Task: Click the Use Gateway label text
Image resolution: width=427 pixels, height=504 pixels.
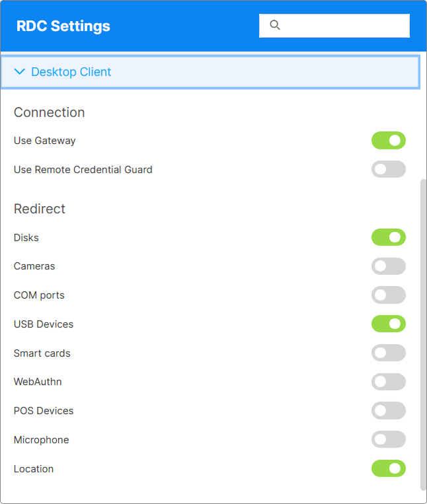Action: [45, 141]
